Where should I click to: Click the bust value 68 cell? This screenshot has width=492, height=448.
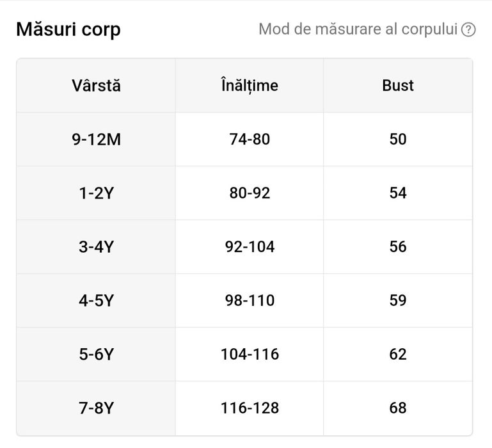pyautogui.click(x=398, y=408)
